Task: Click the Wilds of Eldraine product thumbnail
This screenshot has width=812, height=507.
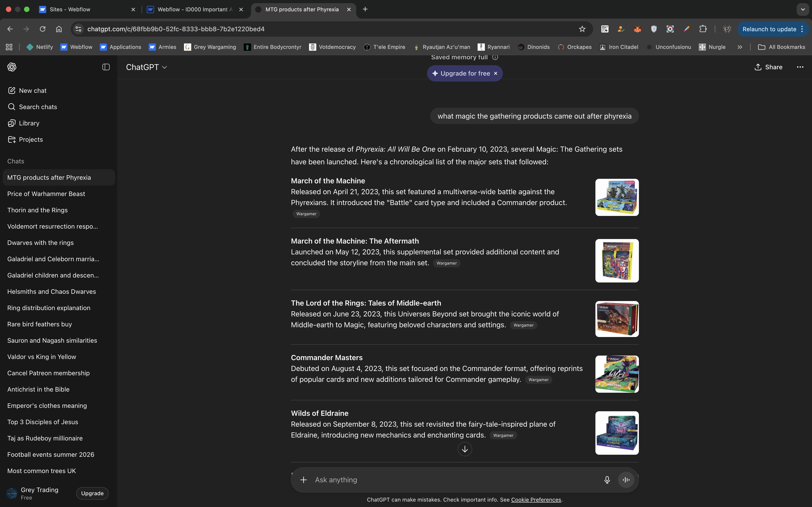Action: pyautogui.click(x=617, y=433)
